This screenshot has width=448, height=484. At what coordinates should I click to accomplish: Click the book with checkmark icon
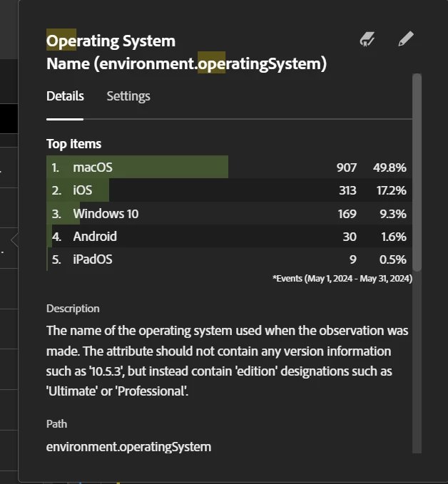click(x=367, y=39)
